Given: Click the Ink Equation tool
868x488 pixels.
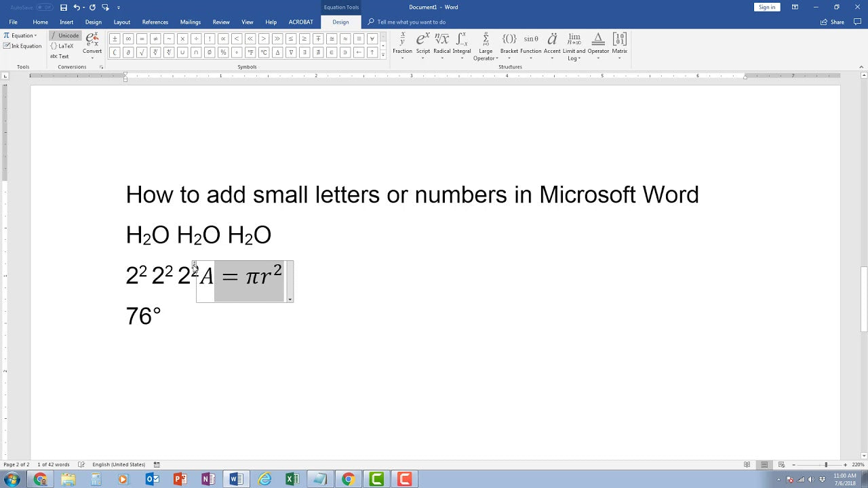Looking at the screenshot, I should 22,46.
